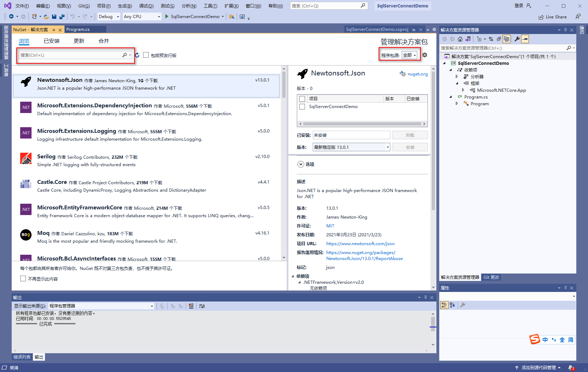Open the 工具(T) menu

[211, 6]
